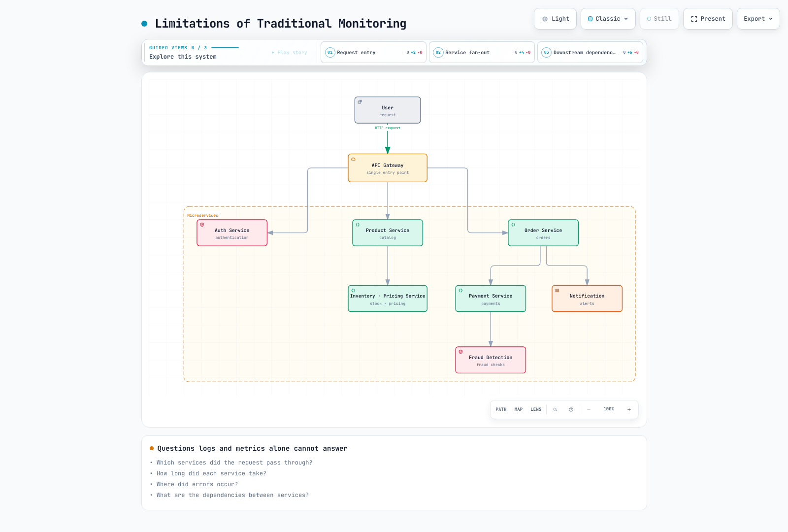Select the Notification node label
Image resolution: width=788 pixels, height=532 pixels.
[587, 296]
